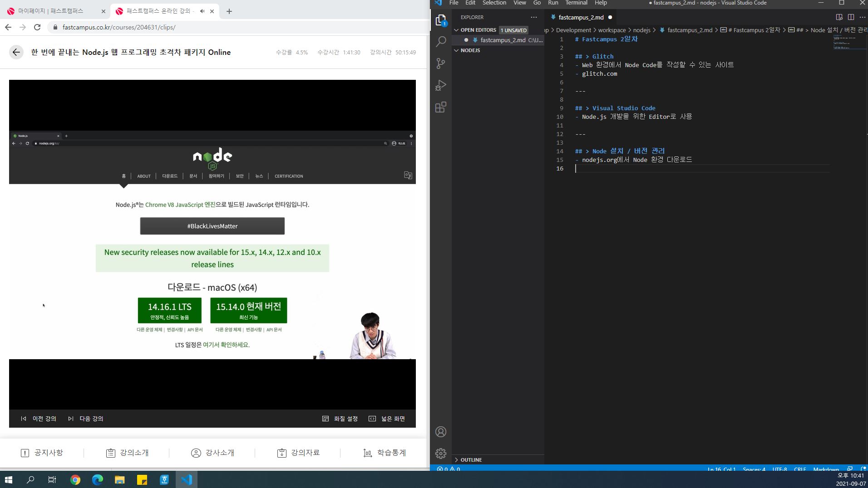Close the 마이페이지 패스트캠퍼스 tab

click(104, 11)
